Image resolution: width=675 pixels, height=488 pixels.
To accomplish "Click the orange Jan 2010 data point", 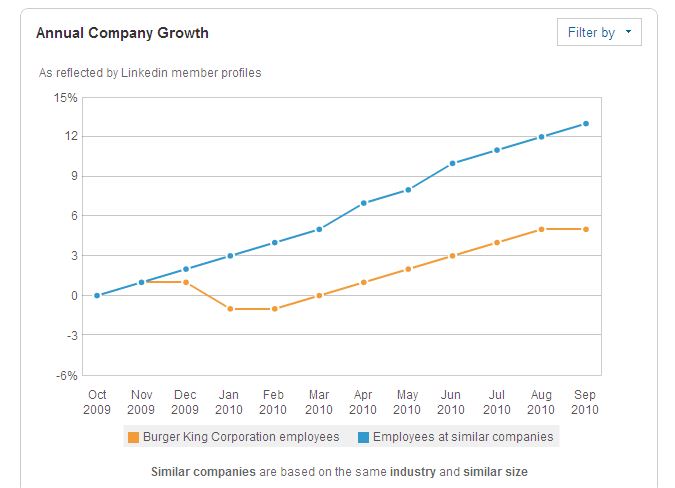I will pyautogui.click(x=230, y=309).
